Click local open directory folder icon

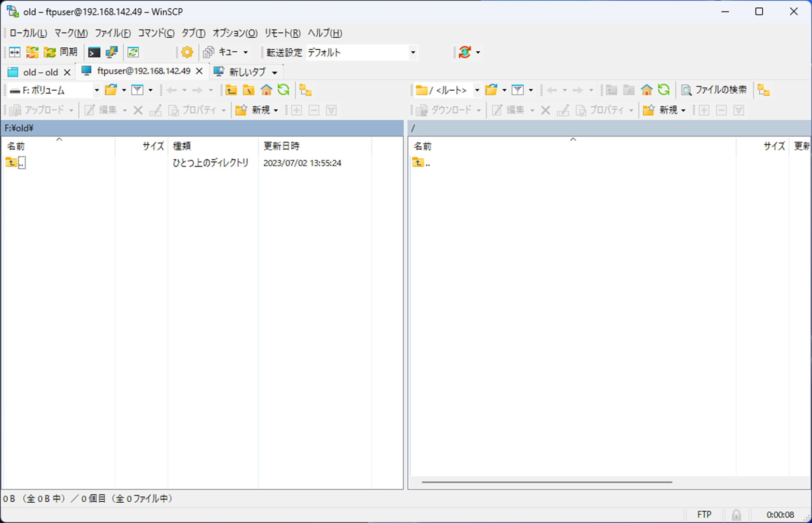pyautogui.click(x=111, y=90)
